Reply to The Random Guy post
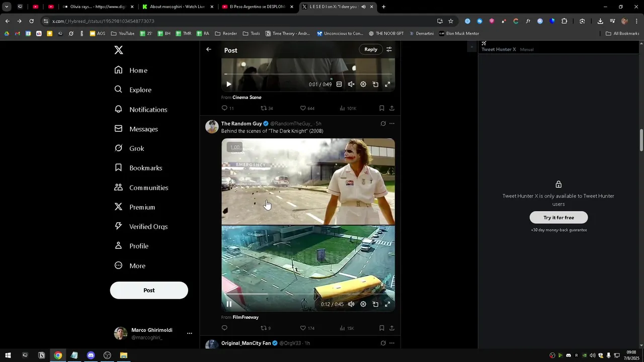 [x=224, y=328]
